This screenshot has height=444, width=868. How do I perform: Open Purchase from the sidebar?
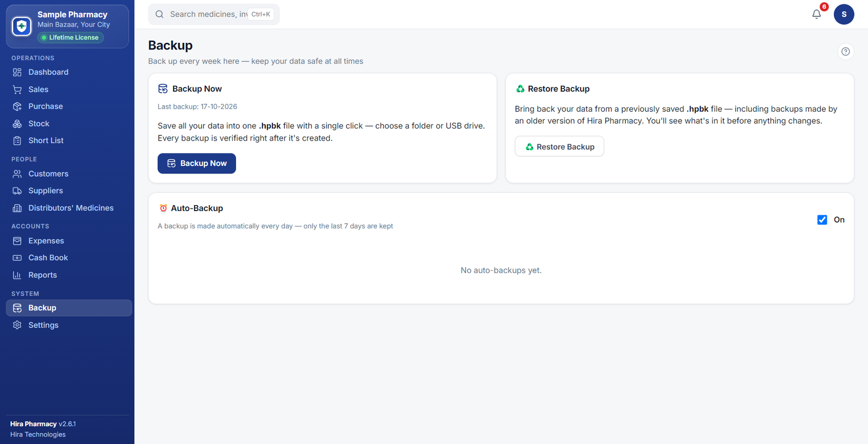coord(69,106)
